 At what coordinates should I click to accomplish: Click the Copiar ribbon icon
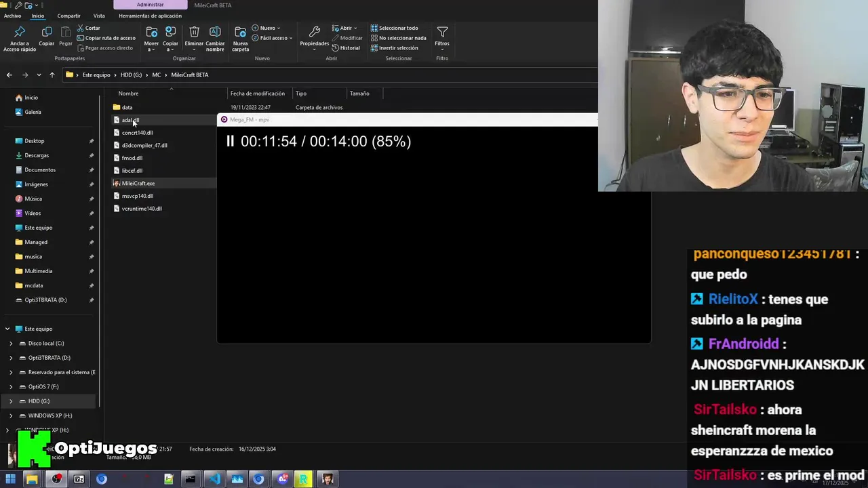(46, 37)
